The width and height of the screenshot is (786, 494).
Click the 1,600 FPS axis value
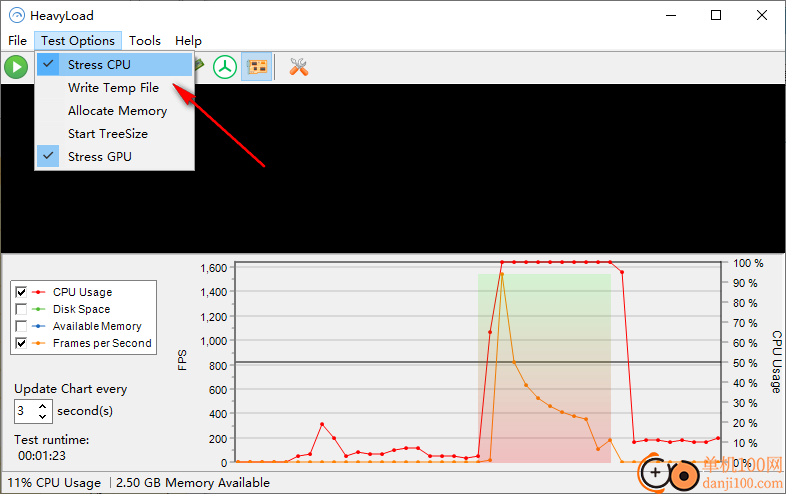click(214, 268)
